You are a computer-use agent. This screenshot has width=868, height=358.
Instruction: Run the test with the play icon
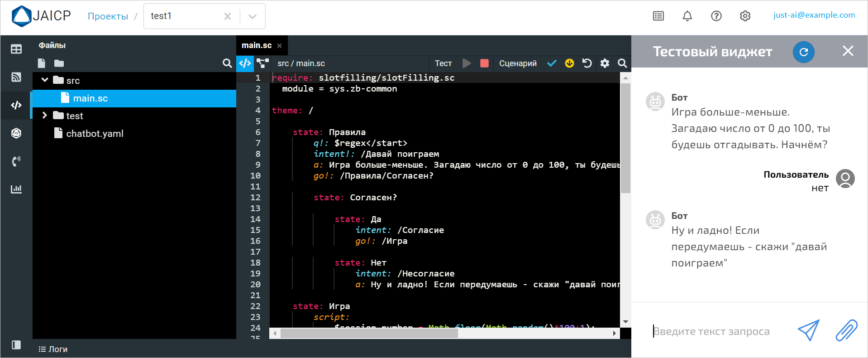tap(467, 63)
